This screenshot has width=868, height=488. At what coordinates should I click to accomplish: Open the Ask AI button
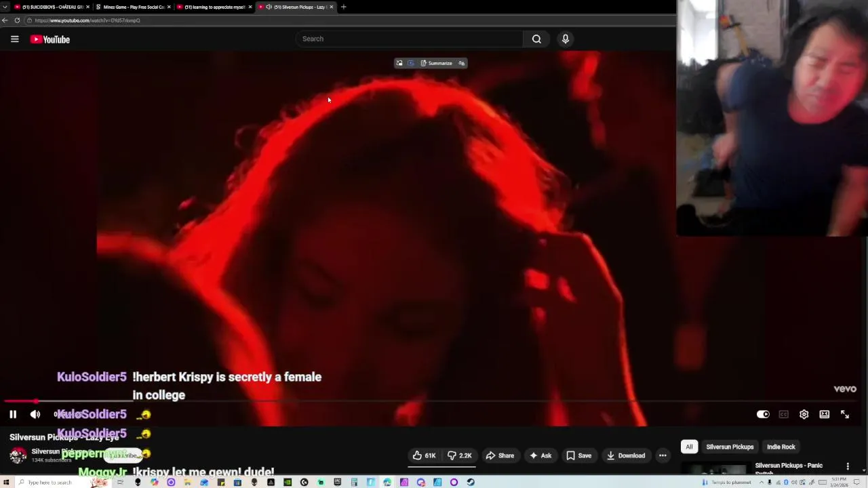coord(540,455)
